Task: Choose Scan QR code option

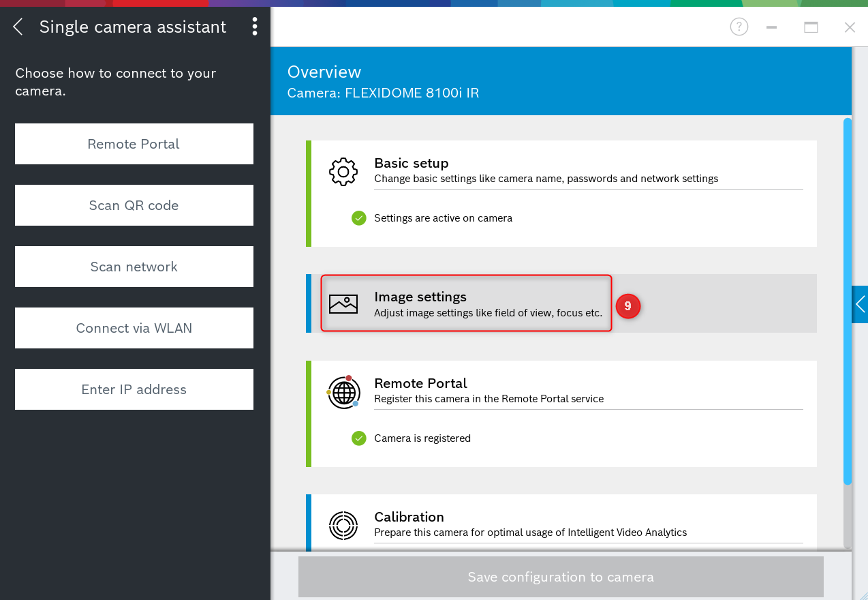Action: [x=134, y=205]
